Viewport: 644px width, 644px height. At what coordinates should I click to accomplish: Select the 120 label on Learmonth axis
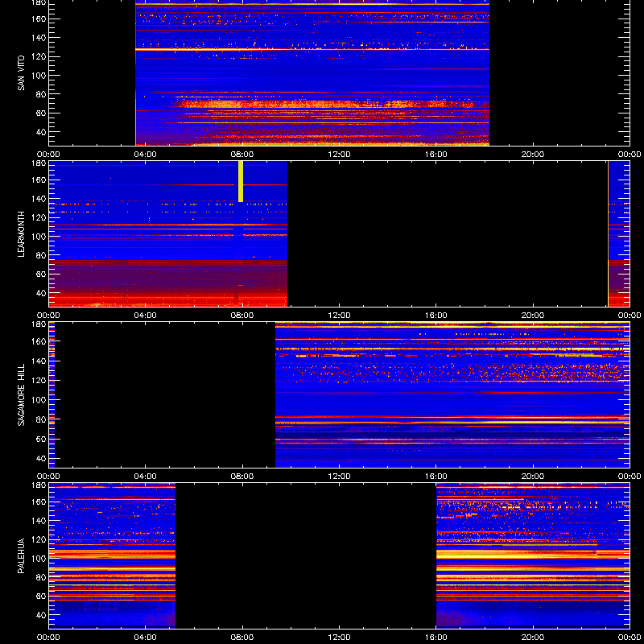click(x=39, y=217)
